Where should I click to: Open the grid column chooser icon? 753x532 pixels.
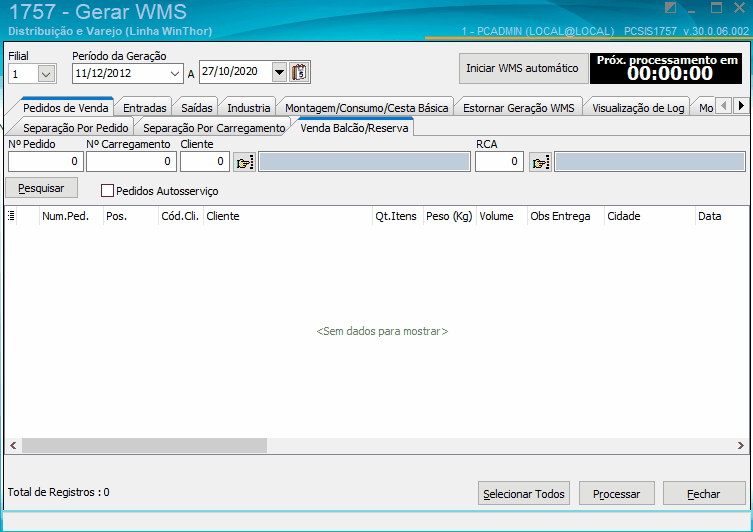[11, 216]
